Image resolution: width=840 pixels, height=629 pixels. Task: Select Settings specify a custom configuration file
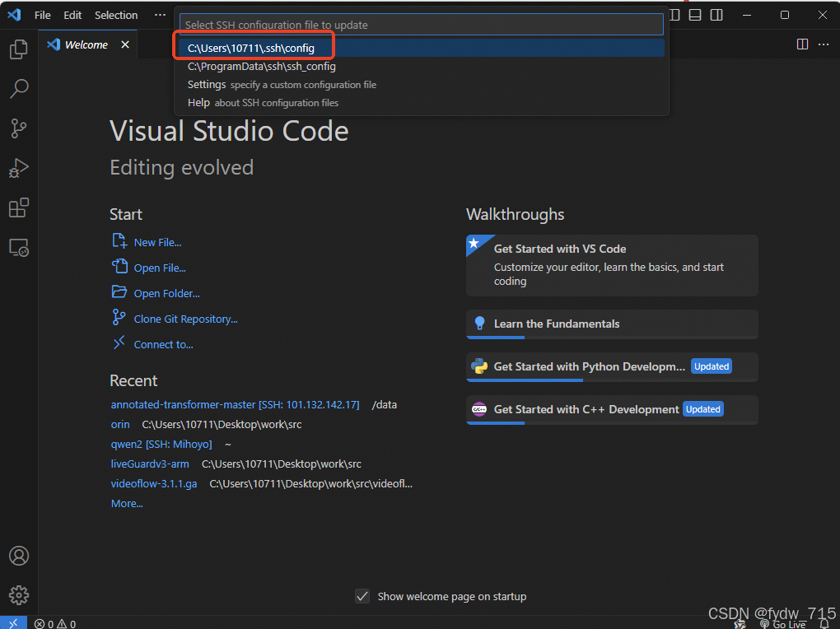(422, 85)
